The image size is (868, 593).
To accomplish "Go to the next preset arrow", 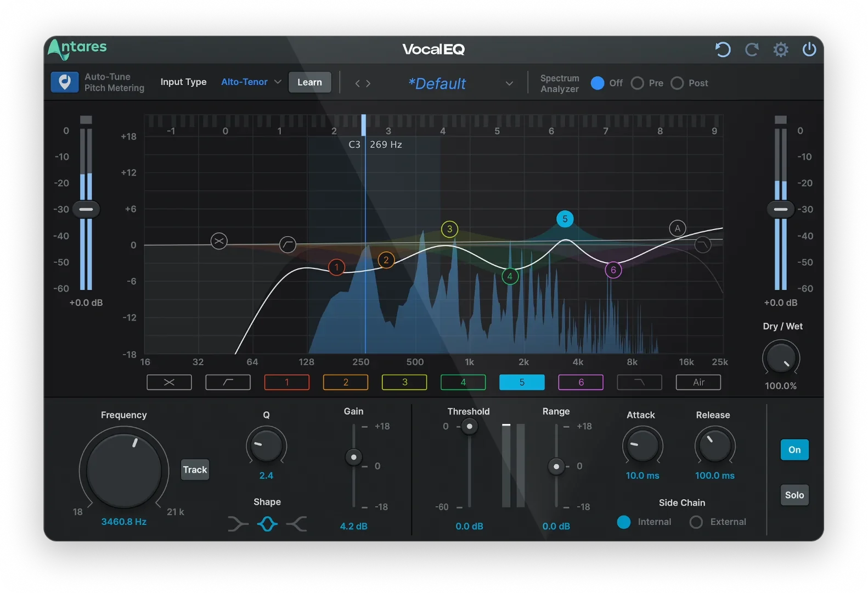I will coord(368,83).
